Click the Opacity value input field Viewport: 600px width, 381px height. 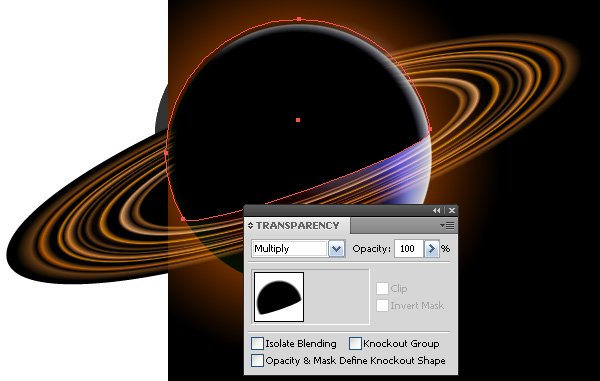pos(409,249)
